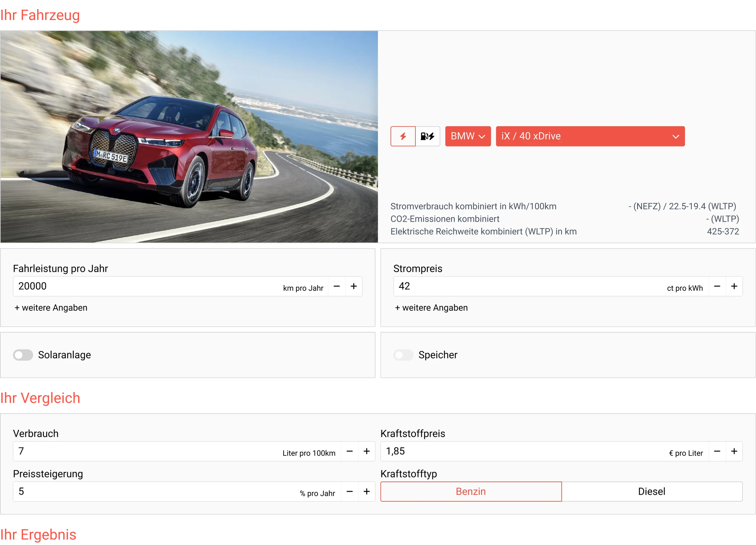Image resolution: width=756 pixels, height=545 pixels.
Task: Expand weitere Angaben under Strompreis
Action: (x=431, y=308)
